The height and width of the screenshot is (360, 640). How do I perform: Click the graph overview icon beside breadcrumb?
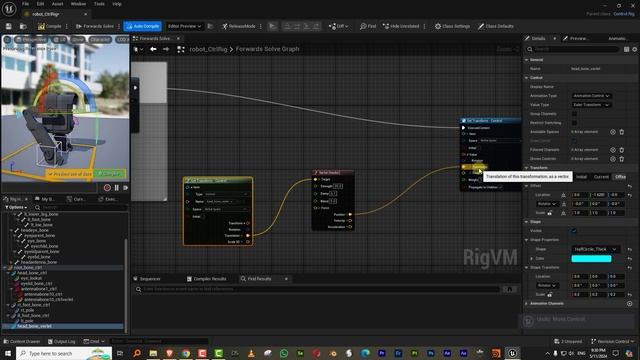pyautogui.click(x=181, y=49)
